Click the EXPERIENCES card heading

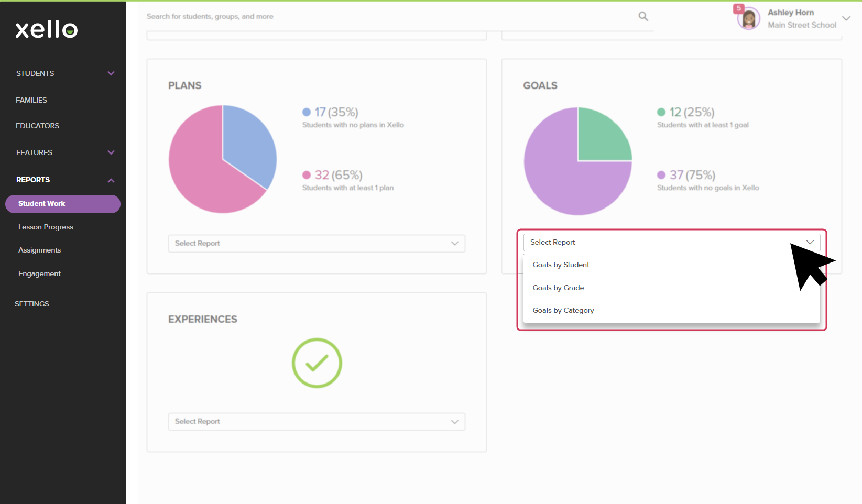pos(202,319)
